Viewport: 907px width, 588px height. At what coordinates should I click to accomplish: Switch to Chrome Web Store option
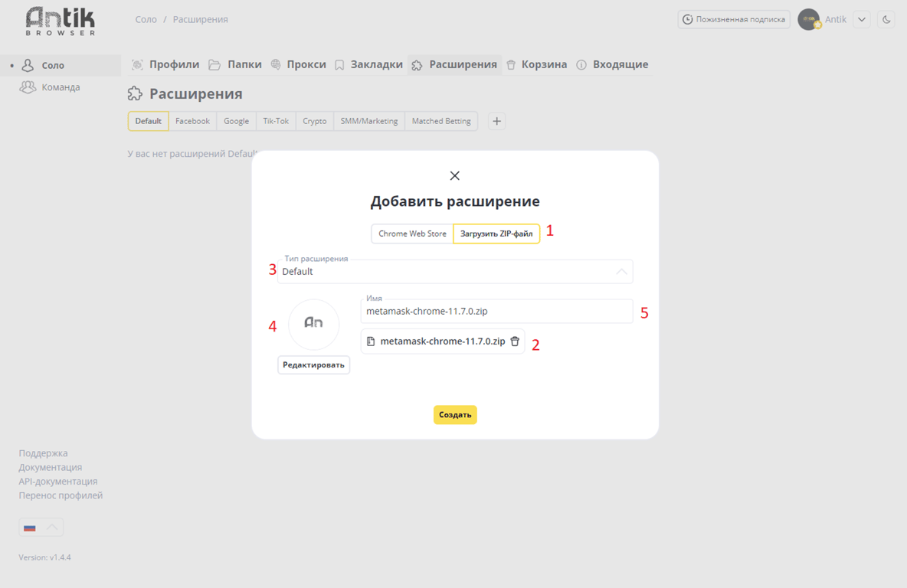point(412,234)
